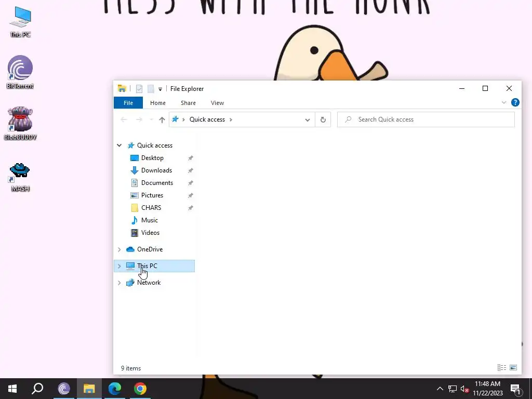Switch to Details view in status bar
Image resolution: width=532 pixels, height=399 pixels.
pyautogui.click(x=502, y=367)
